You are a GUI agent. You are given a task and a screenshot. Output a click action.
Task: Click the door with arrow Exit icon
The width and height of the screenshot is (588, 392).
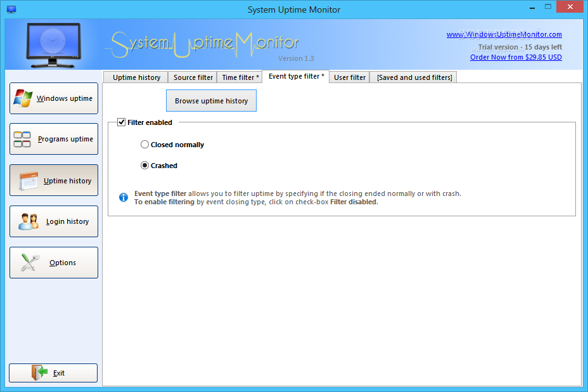[x=39, y=372]
